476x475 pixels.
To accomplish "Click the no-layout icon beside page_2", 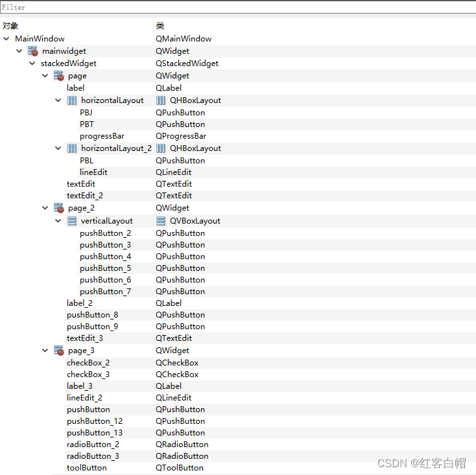I will tap(58, 208).
